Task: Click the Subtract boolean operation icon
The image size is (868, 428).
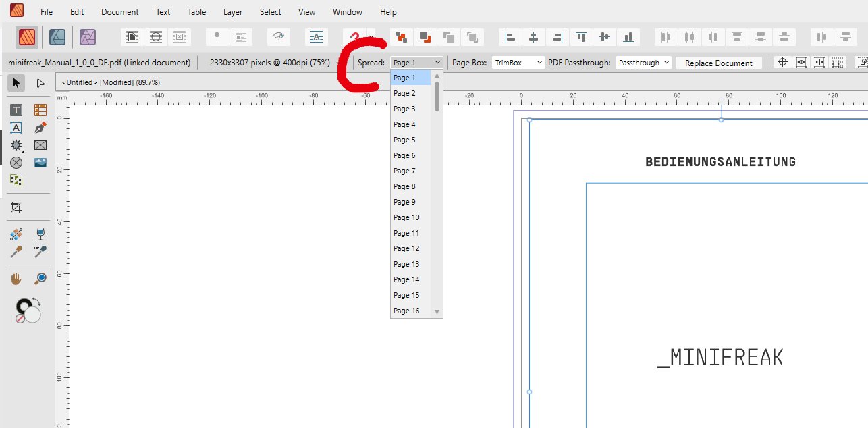Action: click(x=425, y=37)
